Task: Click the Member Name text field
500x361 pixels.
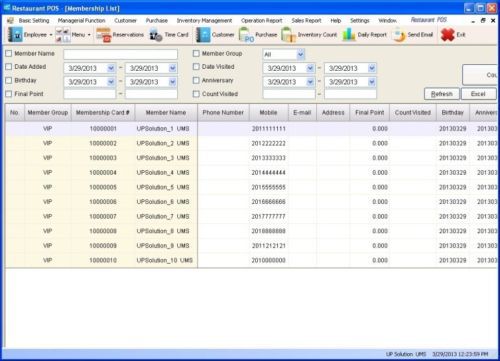Action: (x=120, y=54)
